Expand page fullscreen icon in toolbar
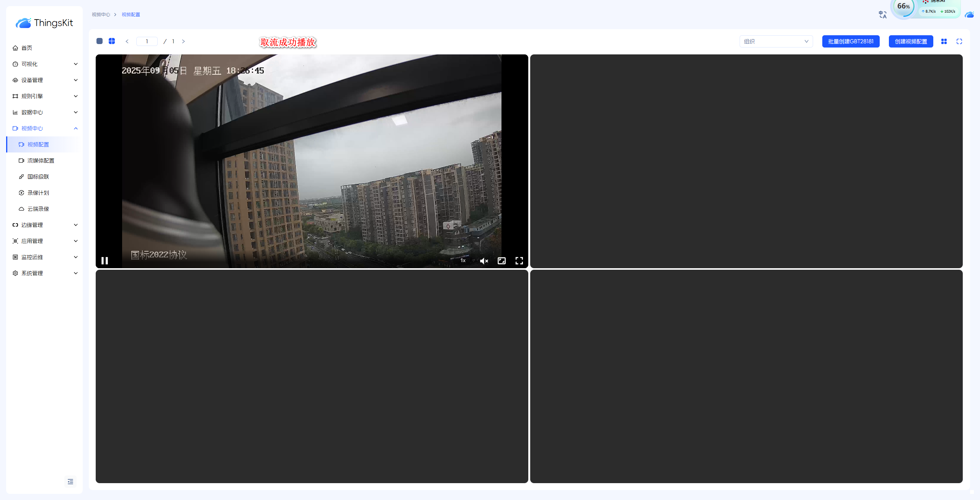This screenshot has width=980, height=500. click(959, 41)
